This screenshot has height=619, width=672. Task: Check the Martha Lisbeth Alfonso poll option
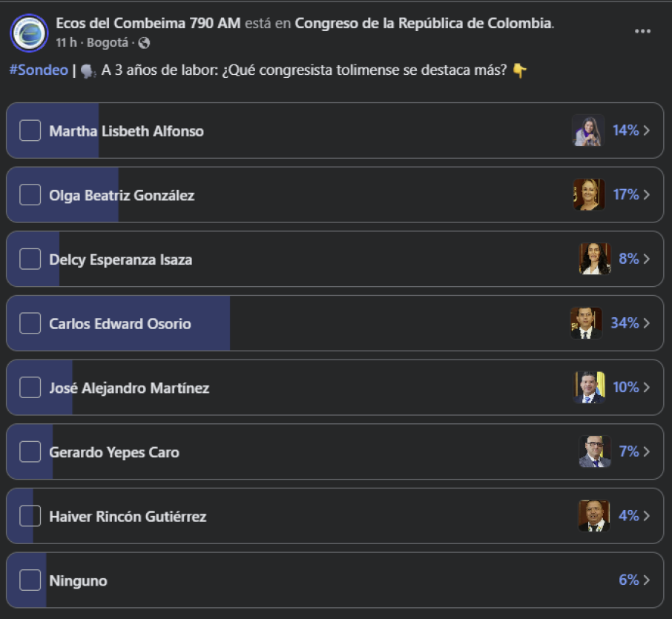[30, 130]
